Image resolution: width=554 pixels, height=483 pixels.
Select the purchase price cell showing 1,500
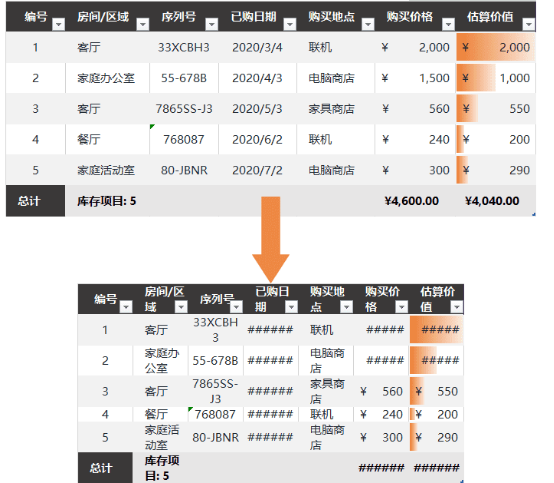[x=415, y=78]
